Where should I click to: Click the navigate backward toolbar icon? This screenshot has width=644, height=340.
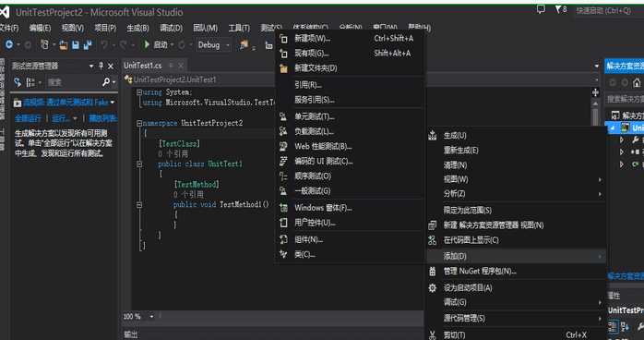8,45
